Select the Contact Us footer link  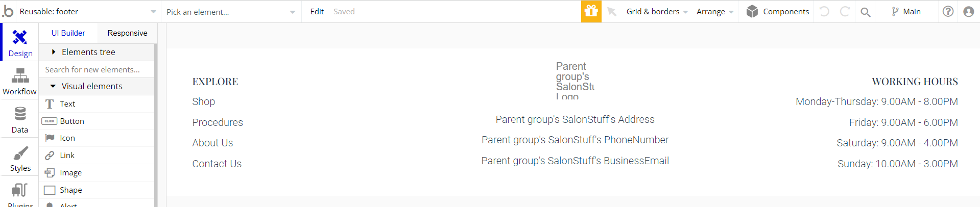click(x=217, y=164)
